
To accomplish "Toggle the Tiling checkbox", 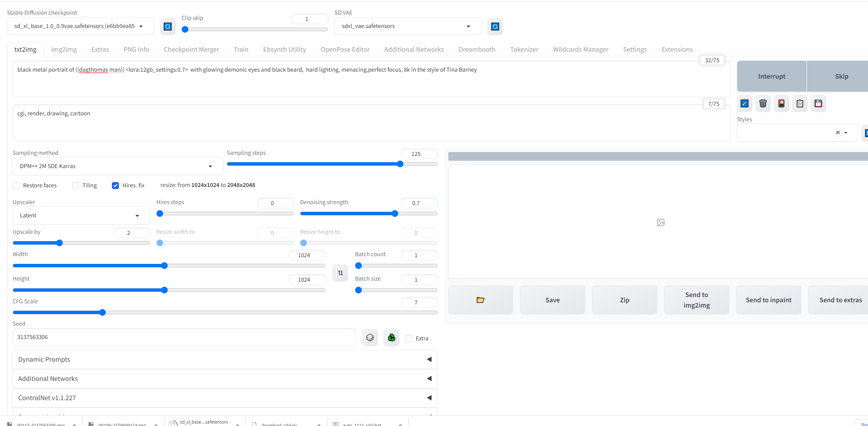I will 76,186.
